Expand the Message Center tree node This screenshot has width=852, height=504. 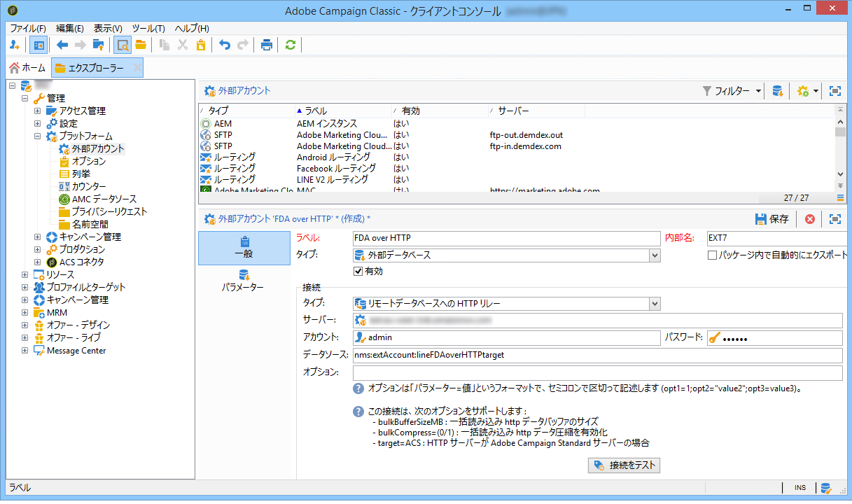click(x=25, y=350)
